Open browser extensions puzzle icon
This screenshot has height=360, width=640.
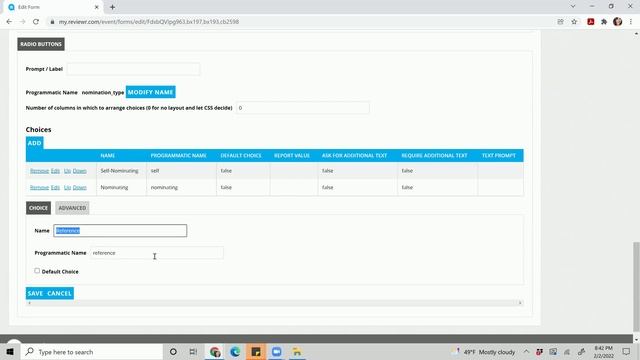click(604, 22)
